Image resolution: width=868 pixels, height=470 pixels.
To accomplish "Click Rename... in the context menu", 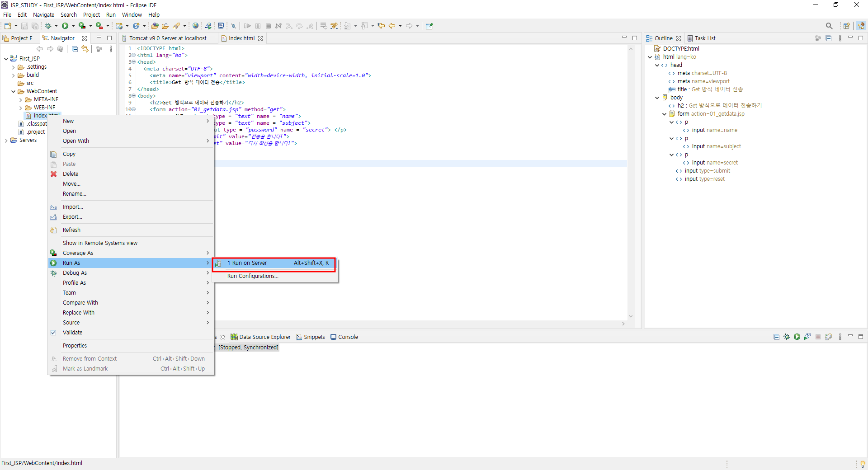I will [x=131, y=194].
